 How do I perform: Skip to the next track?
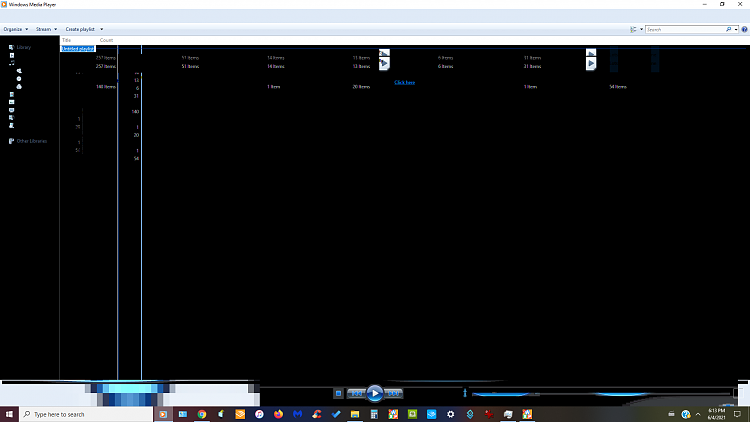point(393,393)
